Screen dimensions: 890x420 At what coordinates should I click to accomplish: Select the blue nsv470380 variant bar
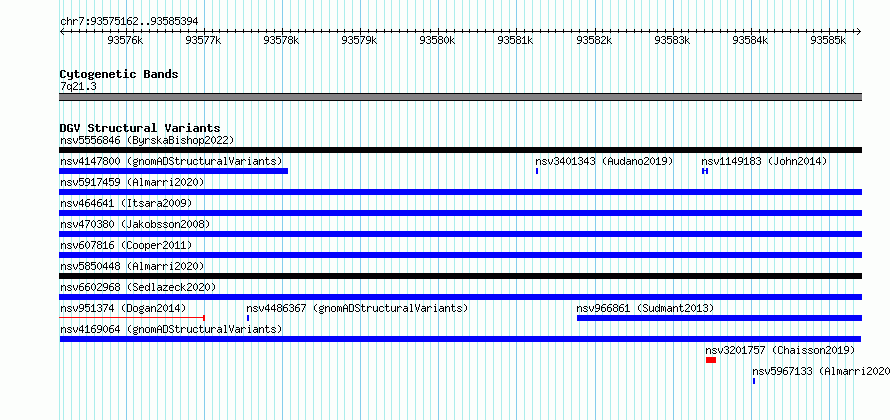[x=460, y=234]
